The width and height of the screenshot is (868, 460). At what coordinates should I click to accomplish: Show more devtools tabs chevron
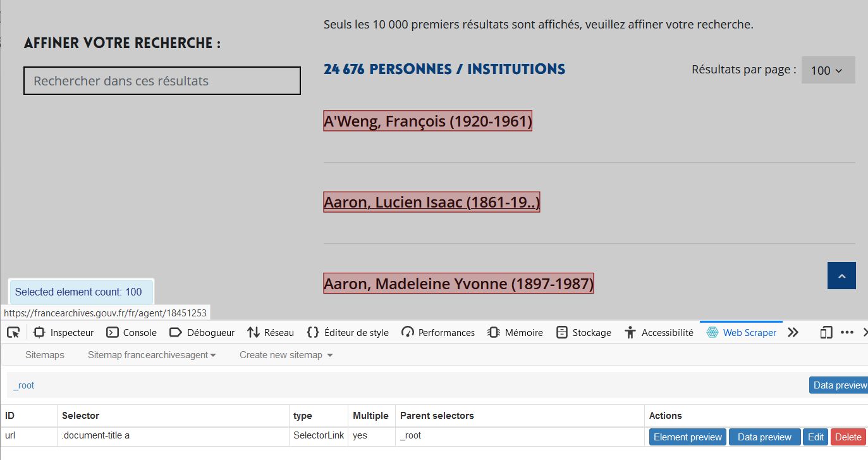click(x=793, y=332)
